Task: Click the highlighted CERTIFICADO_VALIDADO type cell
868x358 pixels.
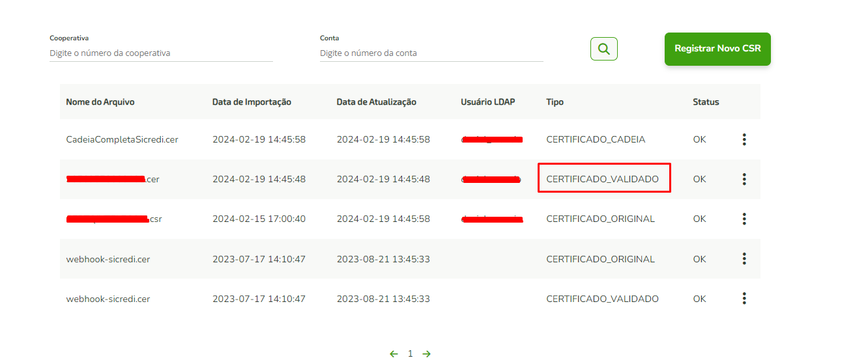Action: 603,179
